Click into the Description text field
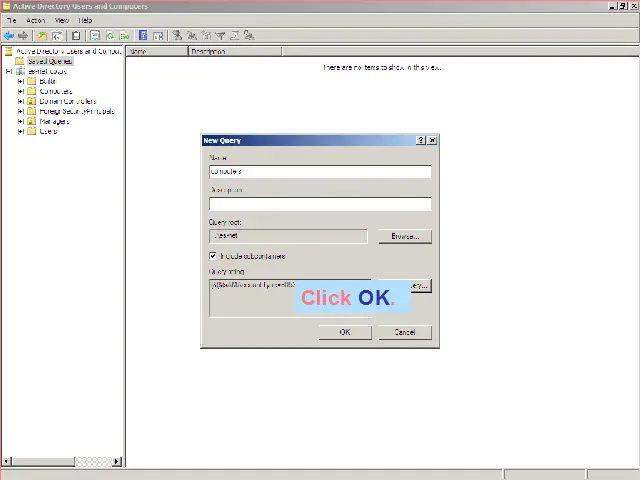The image size is (640, 480). point(320,204)
